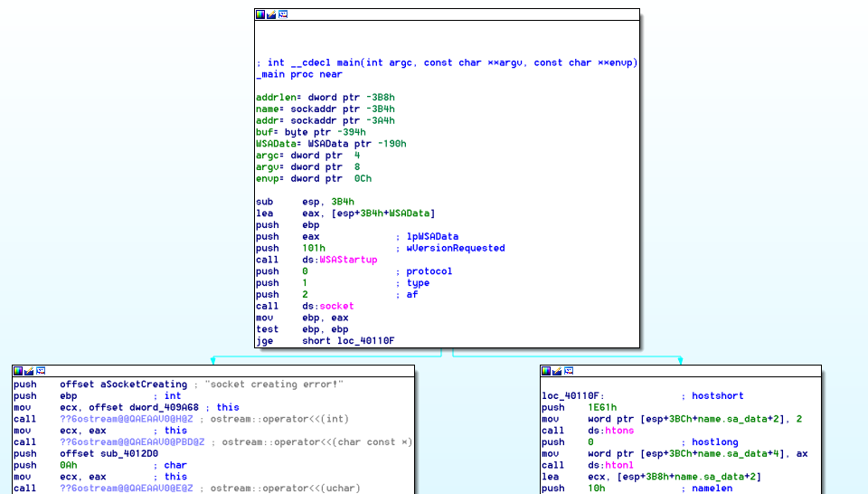Click third title icon on loc_40110F node

click(x=569, y=371)
